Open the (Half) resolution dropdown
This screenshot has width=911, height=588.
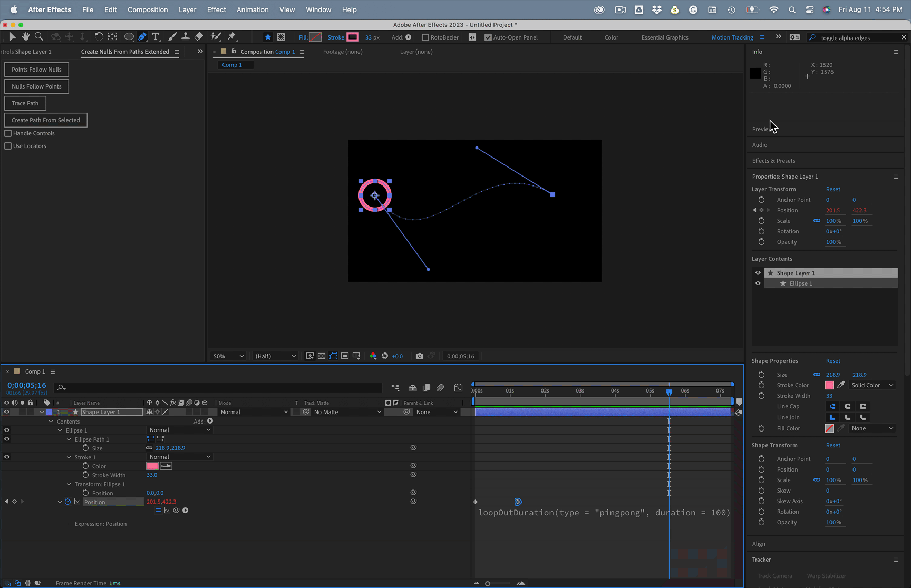click(x=275, y=356)
